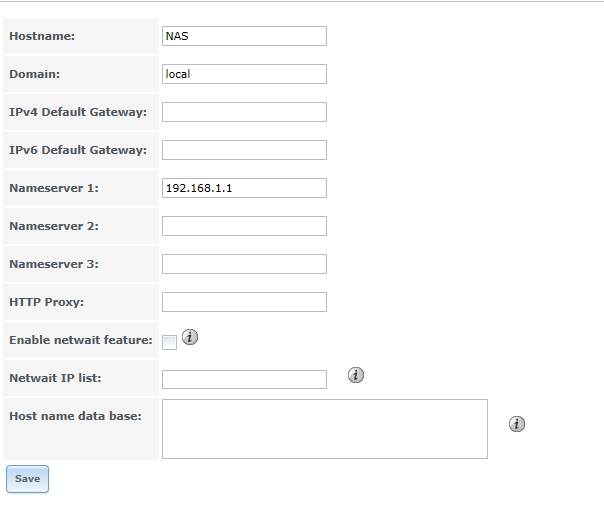Image resolution: width=604 pixels, height=515 pixels.
Task: Open info tooltip for Enable netwait feature
Action: 190,337
